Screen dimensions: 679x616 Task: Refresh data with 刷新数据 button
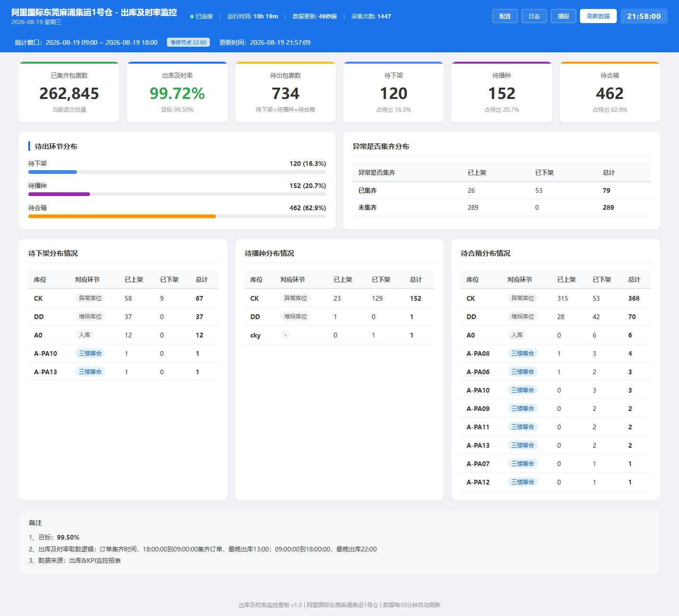point(598,16)
